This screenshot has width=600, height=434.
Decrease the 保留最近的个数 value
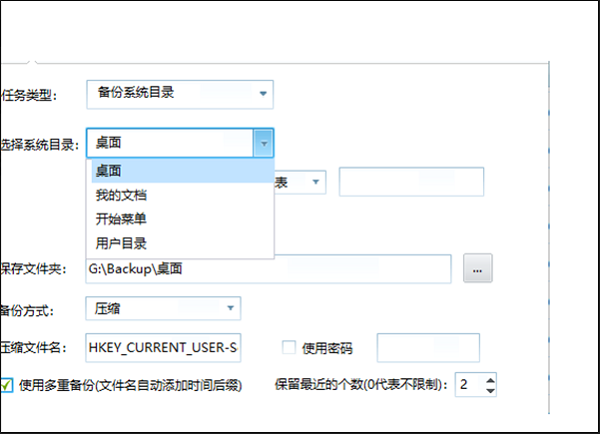489,389
